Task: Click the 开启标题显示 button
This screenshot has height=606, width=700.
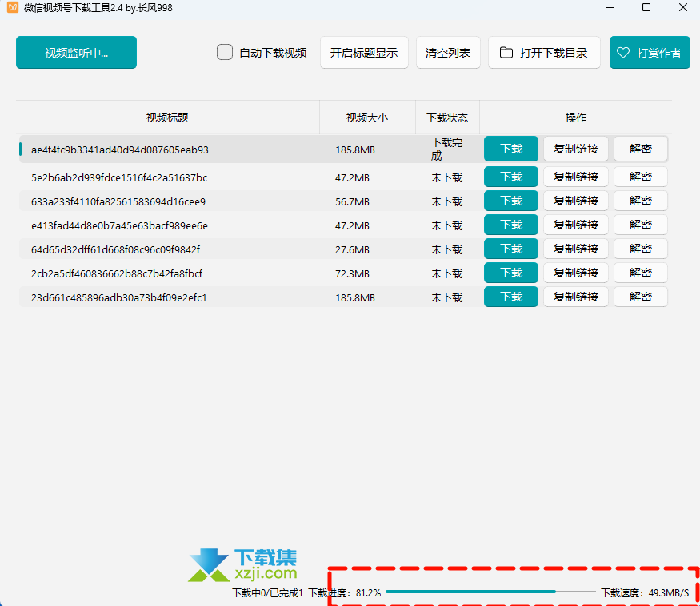Action: point(364,53)
